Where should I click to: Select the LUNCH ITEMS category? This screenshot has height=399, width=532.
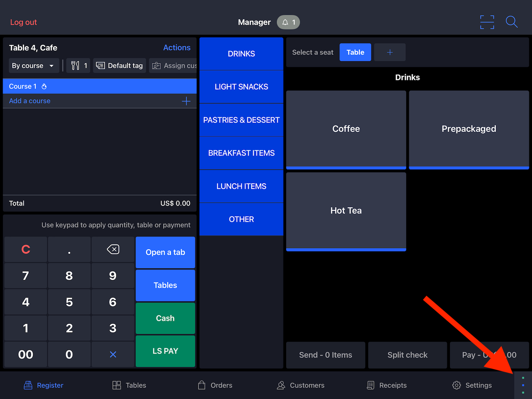click(241, 186)
